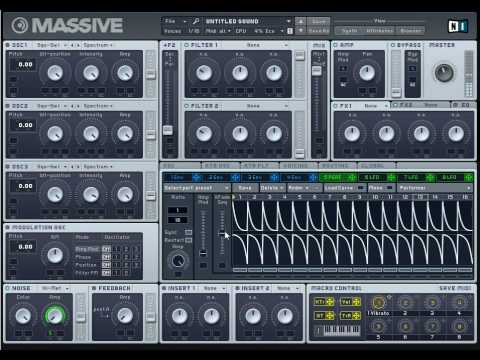Grab the 8 LFO green crosshair handle

(469, 177)
